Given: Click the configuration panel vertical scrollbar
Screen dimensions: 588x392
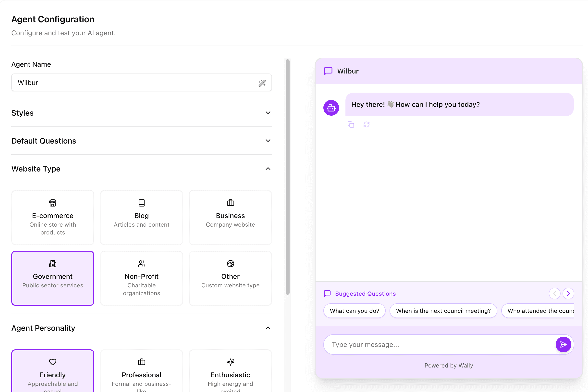Looking at the screenshot, I should coord(287,176).
